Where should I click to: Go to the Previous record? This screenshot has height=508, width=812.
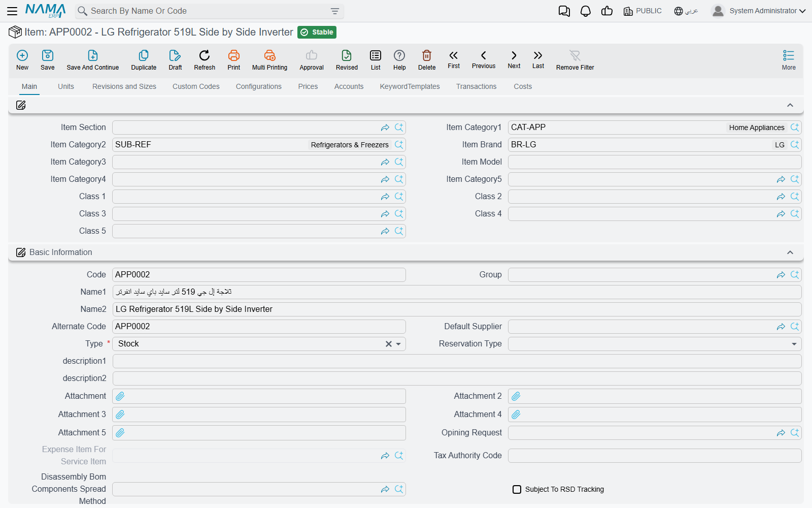484,59
